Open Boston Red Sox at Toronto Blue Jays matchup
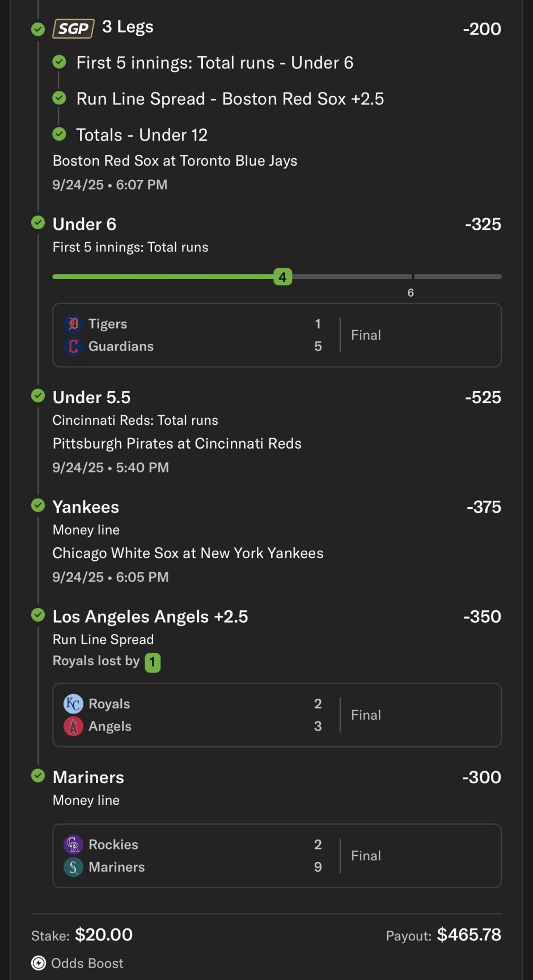Viewport: 533px width, 980px height. (175, 161)
